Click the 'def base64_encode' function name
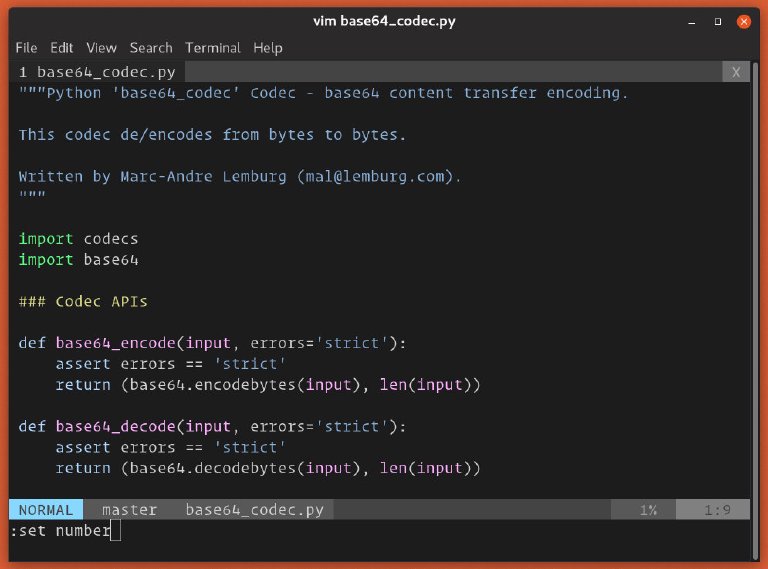 [115, 343]
